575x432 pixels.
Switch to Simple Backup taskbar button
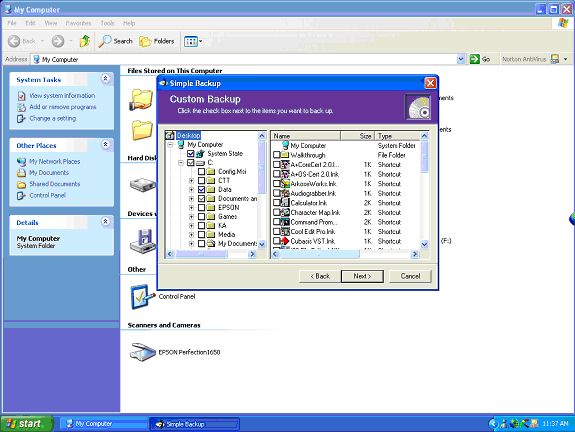[x=195, y=424]
